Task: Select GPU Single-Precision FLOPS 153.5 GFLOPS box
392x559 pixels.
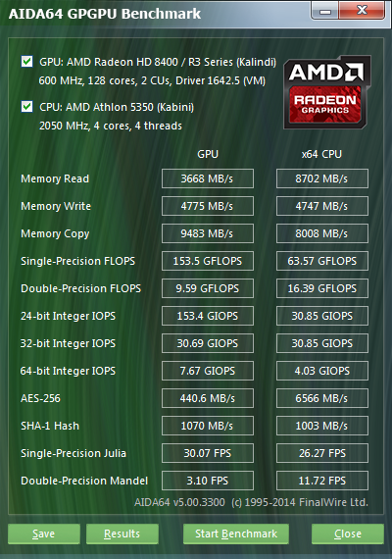Action: (x=208, y=261)
